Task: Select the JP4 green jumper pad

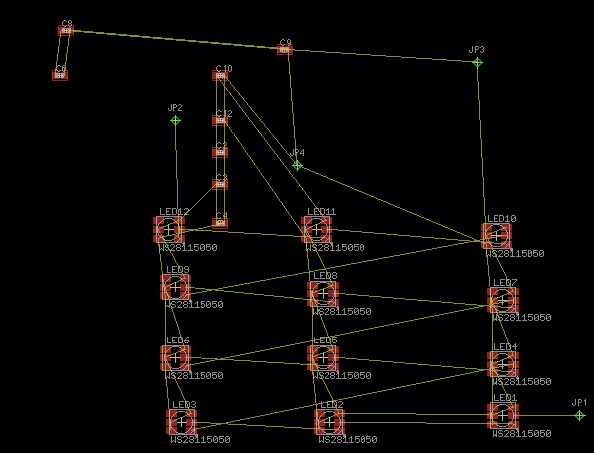Action: 297,166
